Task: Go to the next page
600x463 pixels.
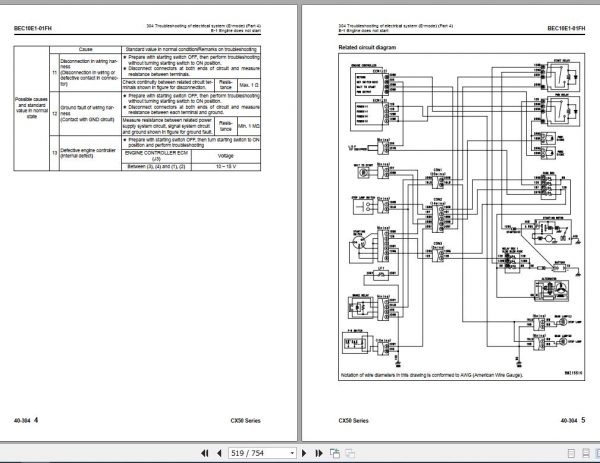Action: pyautogui.click(x=304, y=453)
